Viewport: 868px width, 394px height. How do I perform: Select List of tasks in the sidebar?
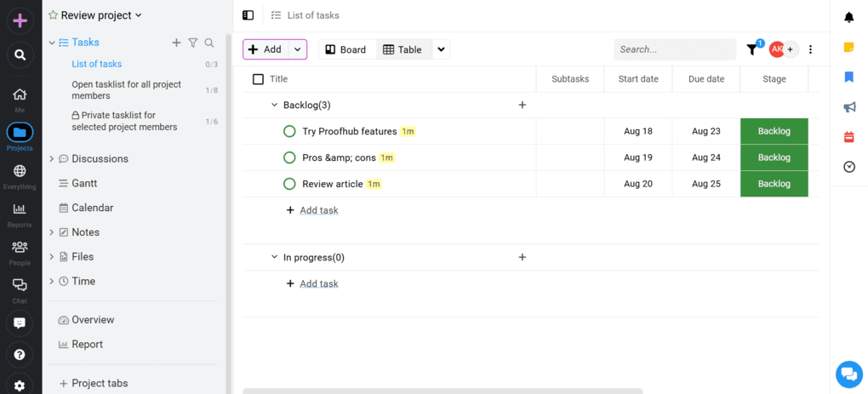coord(97,64)
